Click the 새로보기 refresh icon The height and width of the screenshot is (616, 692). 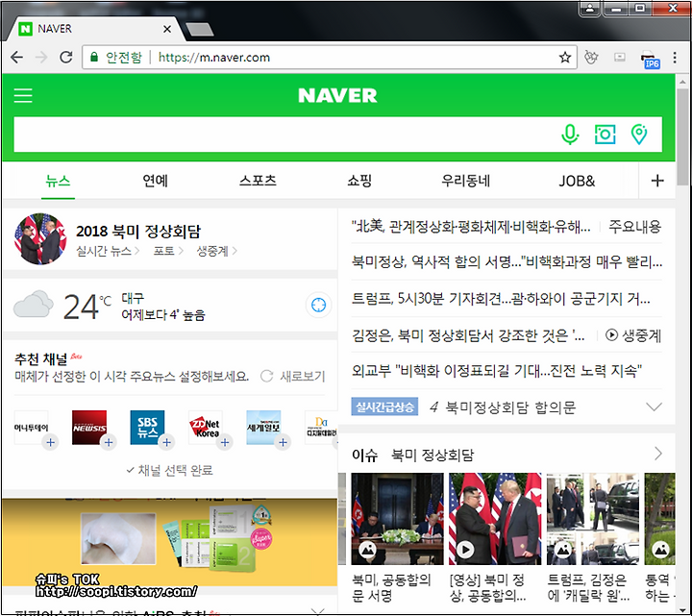coord(266,377)
